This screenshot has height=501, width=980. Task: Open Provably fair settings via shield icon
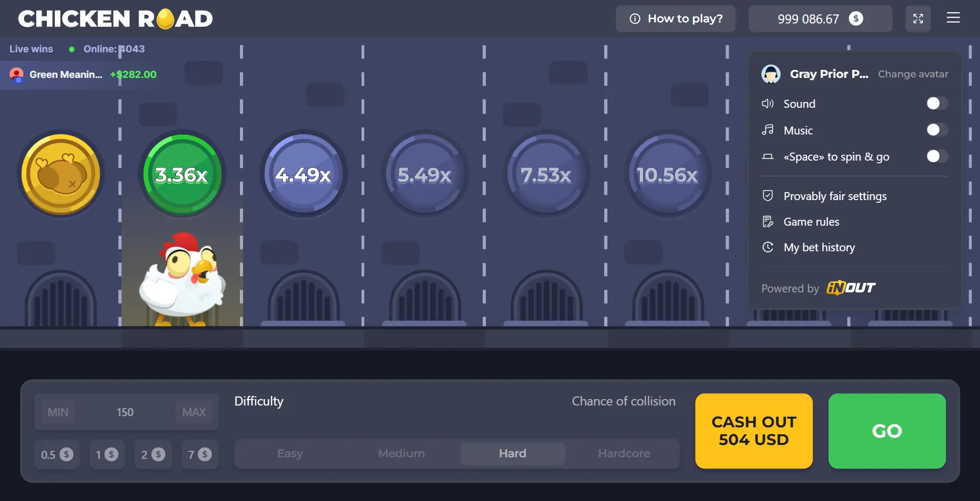(x=768, y=195)
